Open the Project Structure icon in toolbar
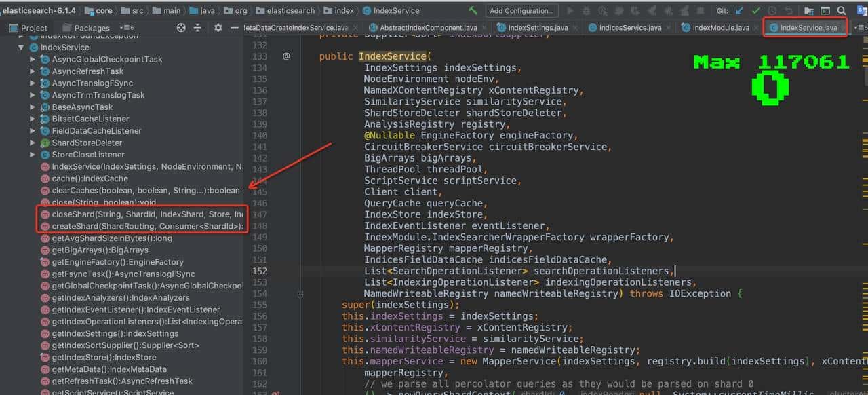The image size is (868, 395). coord(809,11)
